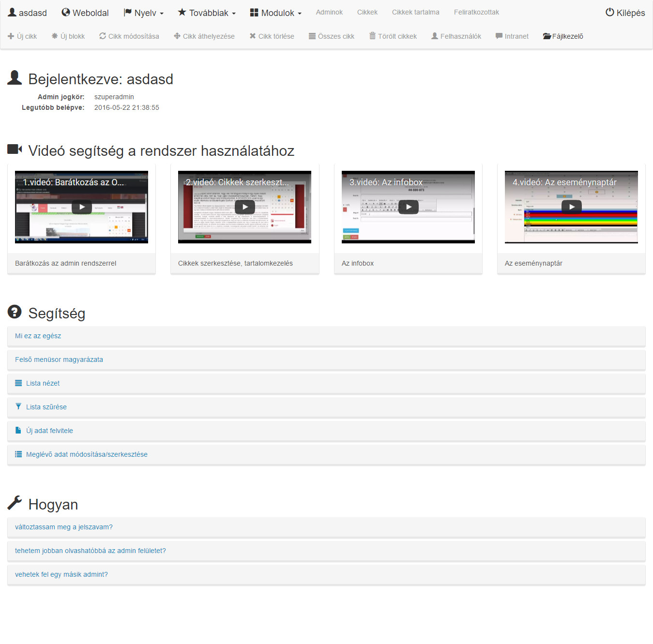Open the Modulok dropdown menu

276,13
